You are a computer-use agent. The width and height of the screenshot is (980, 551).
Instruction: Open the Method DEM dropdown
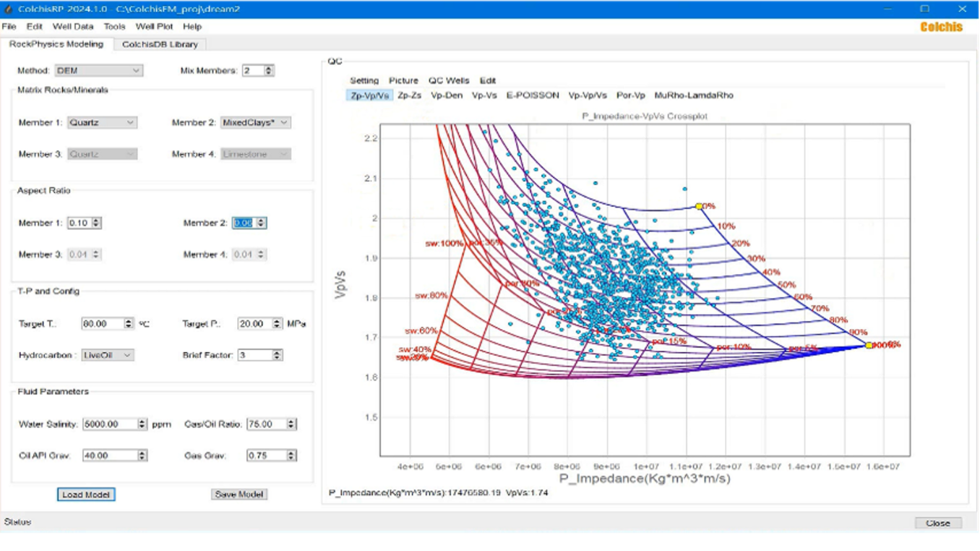pos(98,71)
